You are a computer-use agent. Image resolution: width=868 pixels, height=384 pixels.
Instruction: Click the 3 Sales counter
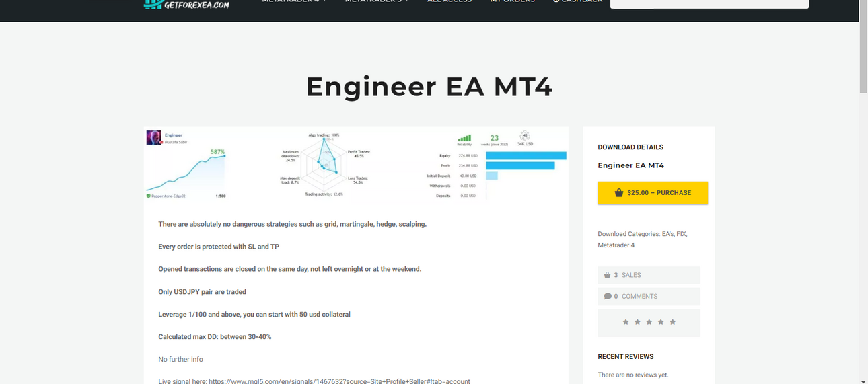click(649, 275)
